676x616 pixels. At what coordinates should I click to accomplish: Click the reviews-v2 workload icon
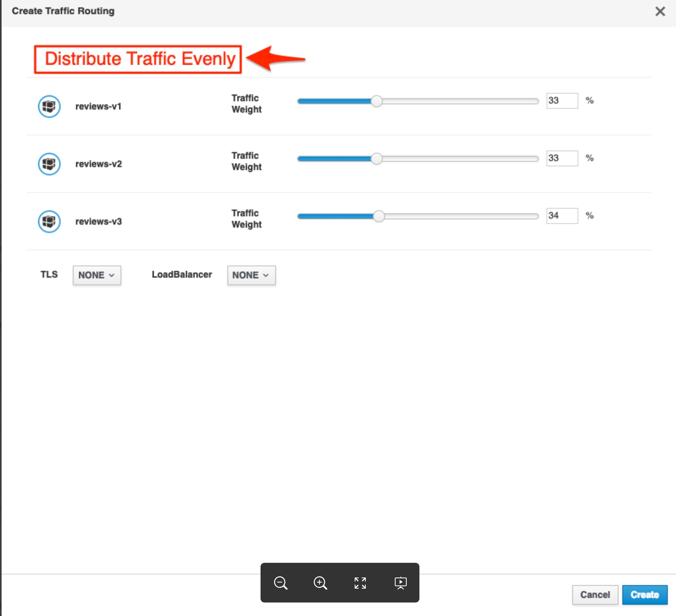click(x=49, y=164)
